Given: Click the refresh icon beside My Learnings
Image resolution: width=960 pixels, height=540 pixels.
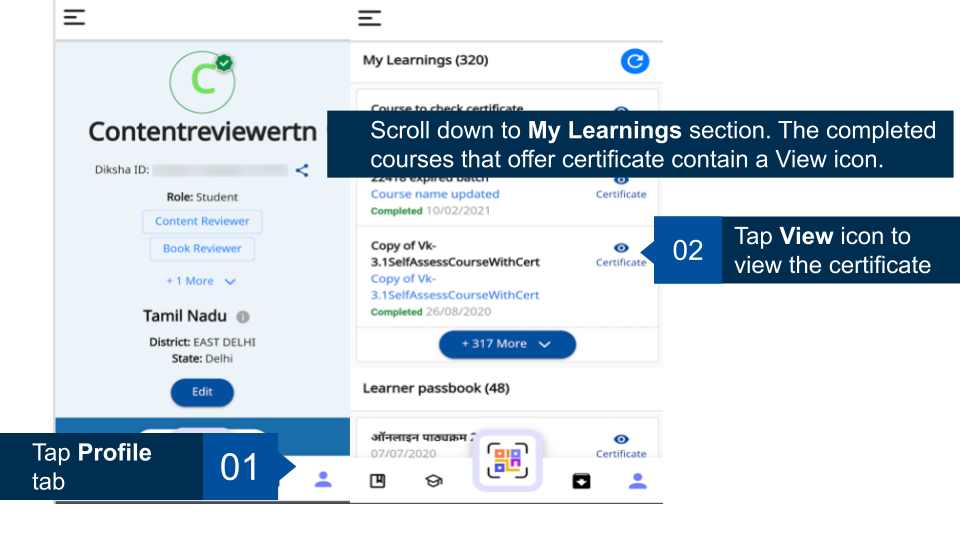Looking at the screenshot, I should point(634,61).
